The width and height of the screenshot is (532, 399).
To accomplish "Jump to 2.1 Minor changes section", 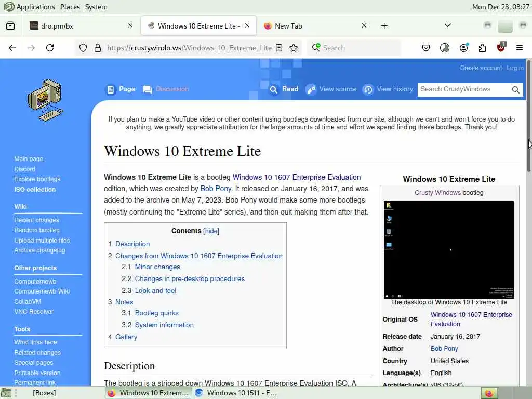I will pyautogui.click(x=157, y=267).
